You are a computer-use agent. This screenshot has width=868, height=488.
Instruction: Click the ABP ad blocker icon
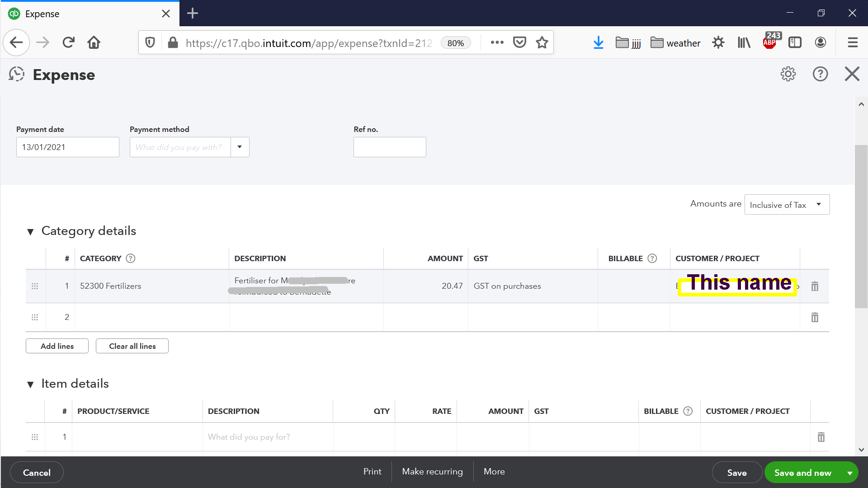pyautogui.click(x=769, y=42)
